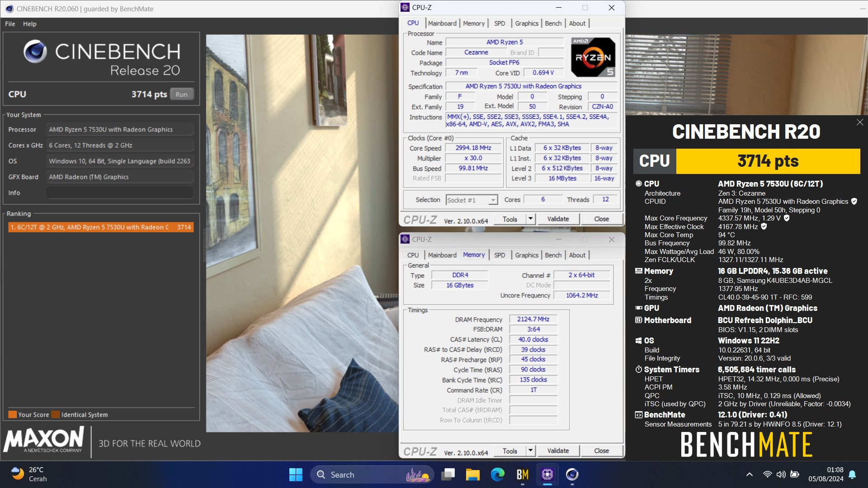Click the Processor field in Cinebench

[x=120, y=130]
